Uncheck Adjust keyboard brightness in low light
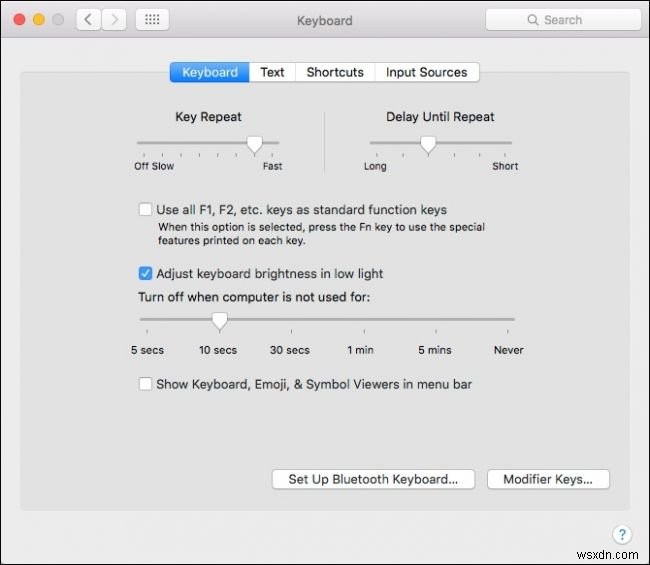 145,273
